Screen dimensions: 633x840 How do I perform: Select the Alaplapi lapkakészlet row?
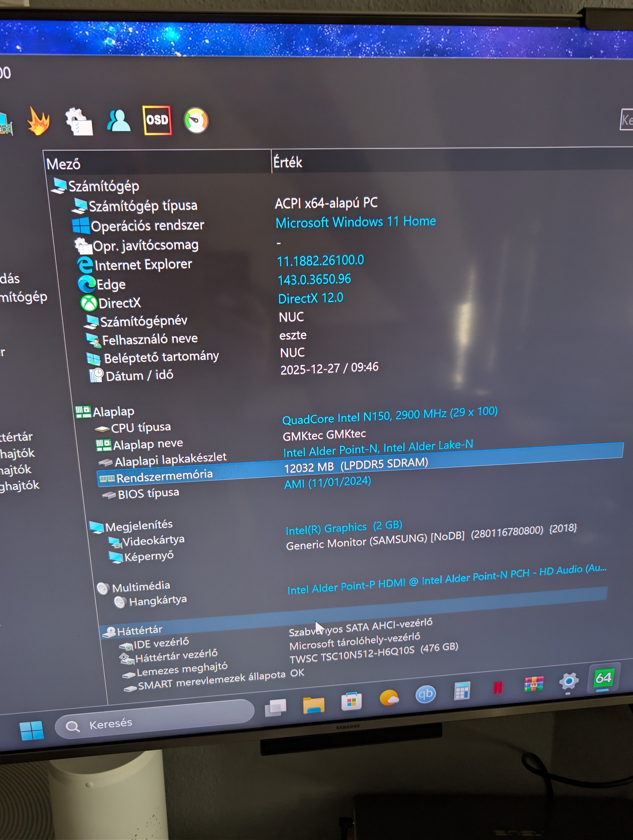point(162,460)
